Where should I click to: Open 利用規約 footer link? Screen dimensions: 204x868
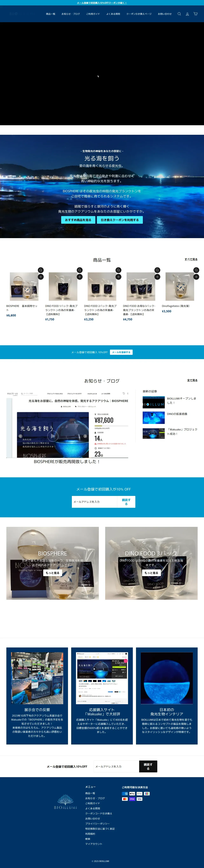(x=90, y=834)
